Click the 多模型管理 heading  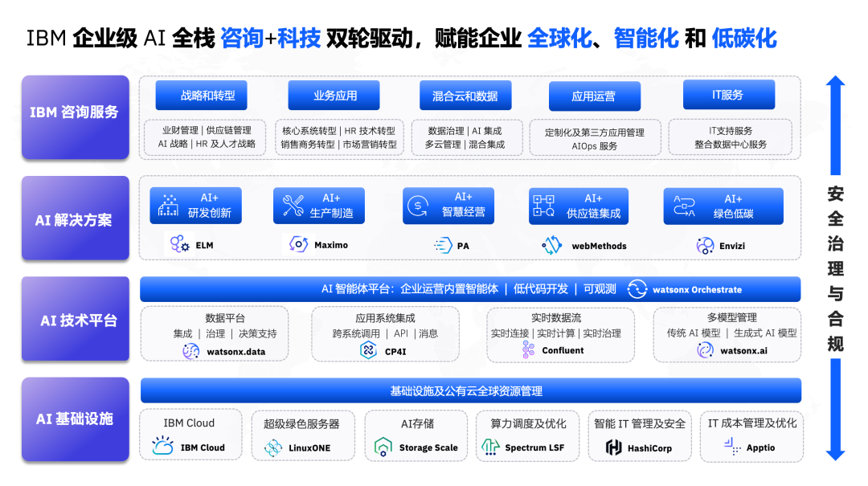tap(732, 317)
